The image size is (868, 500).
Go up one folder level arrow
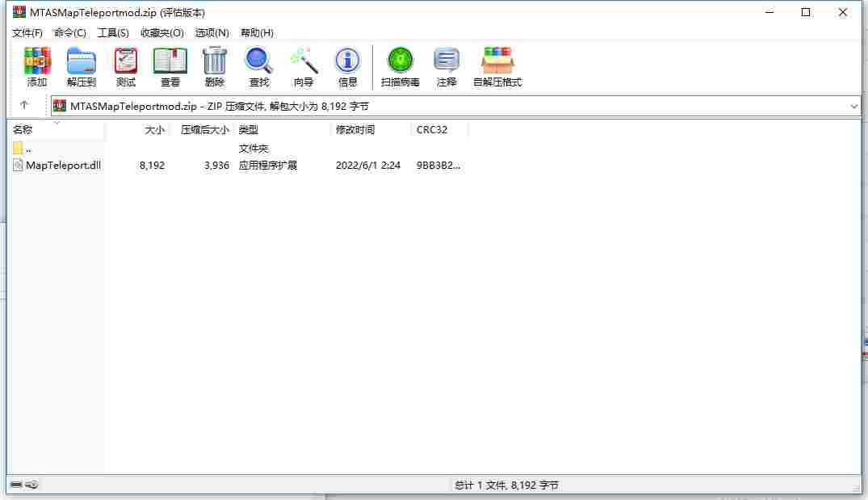click(x=23, y=105)
